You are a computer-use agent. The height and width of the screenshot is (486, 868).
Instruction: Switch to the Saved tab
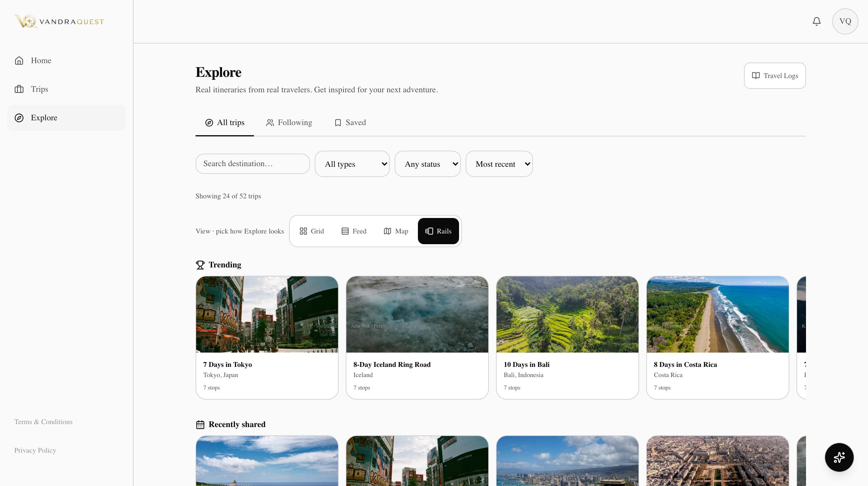point(350,122)
